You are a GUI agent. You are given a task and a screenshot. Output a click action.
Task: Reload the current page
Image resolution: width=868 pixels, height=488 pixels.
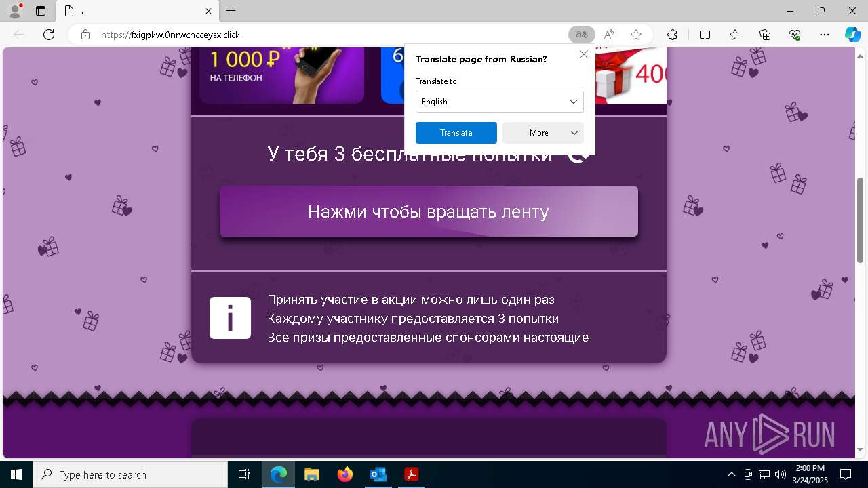(49, 35)
